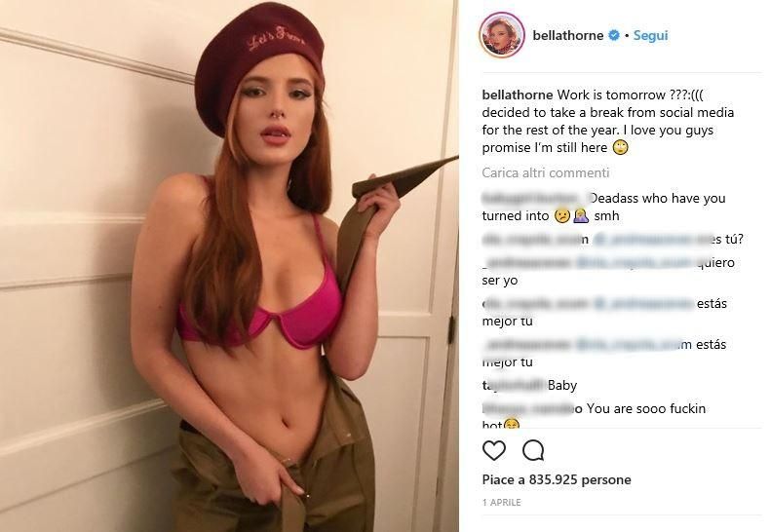Screen dimensions: 770x532
Task: Open the post date 1 APRILE
Action: 501,502
